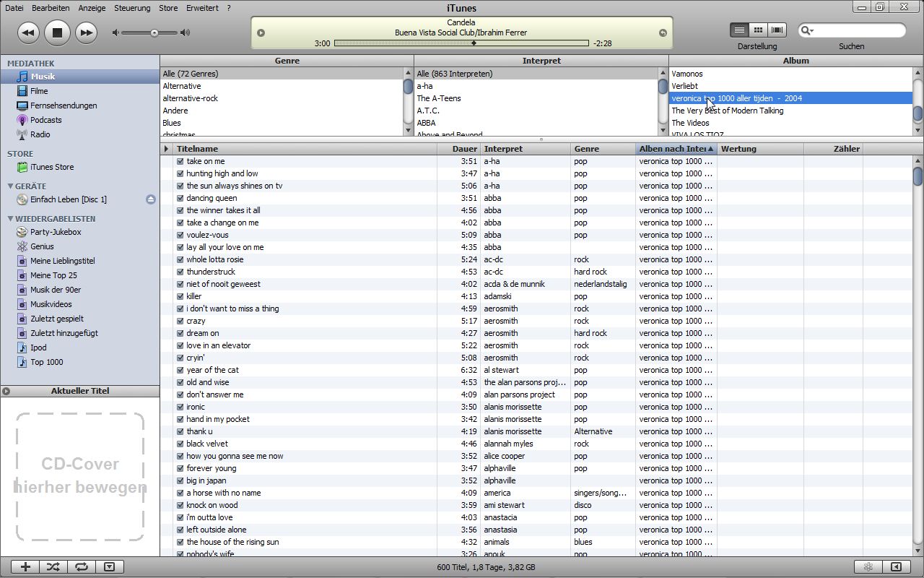
Task: Collapse the GERÄTE section
Action: pos(10,186)
